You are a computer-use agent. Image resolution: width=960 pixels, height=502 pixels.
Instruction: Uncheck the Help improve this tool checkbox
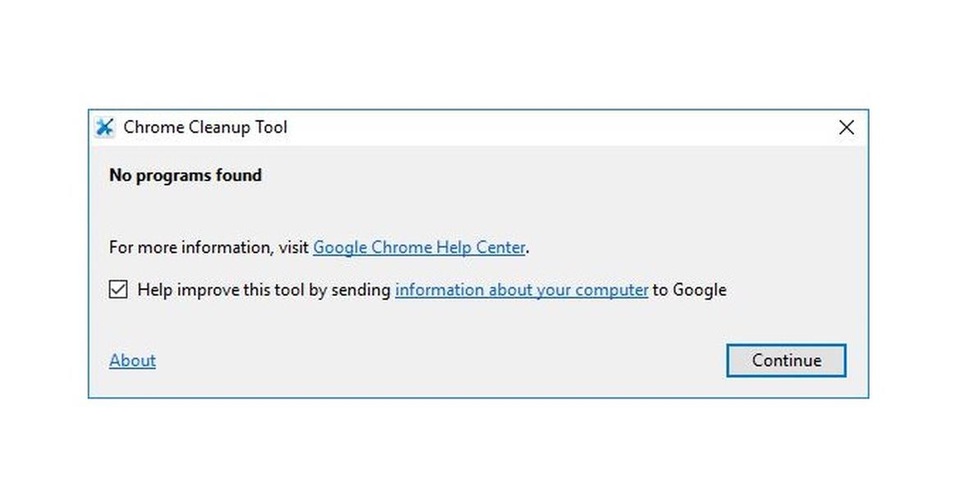pyautogui.click(x=118, y=289)
